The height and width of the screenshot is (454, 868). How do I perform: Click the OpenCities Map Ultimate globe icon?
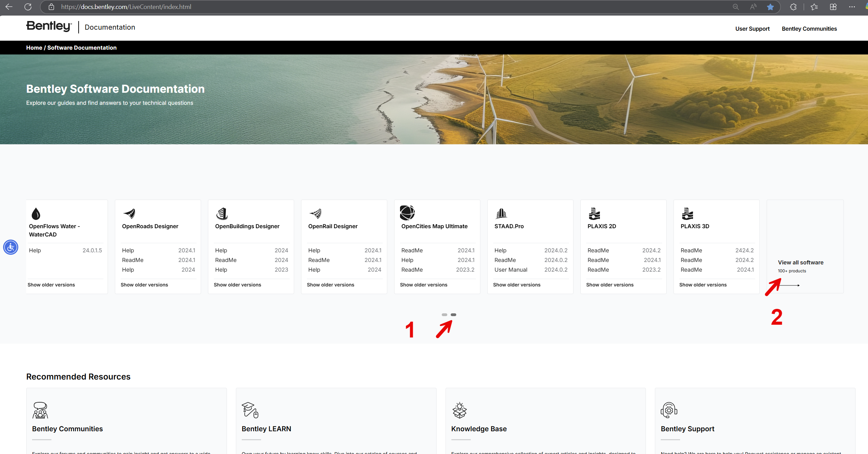point(408,213)
